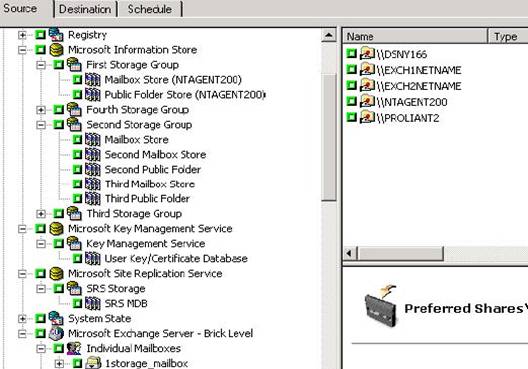Click the User Key/Certificate Database icon
Screen dimensions: 528x369
click(x=92, y=259)
